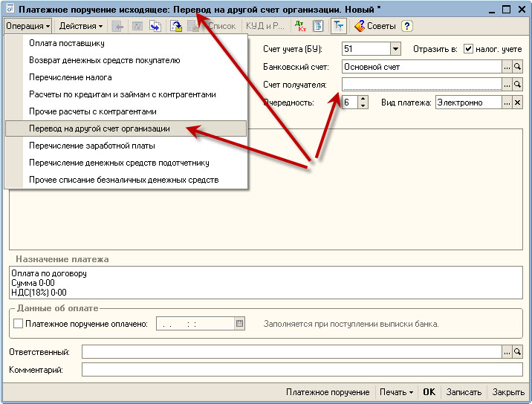Clear Вид платежа with the X button
The image size is (532, 404).
(x=518, y=102)
